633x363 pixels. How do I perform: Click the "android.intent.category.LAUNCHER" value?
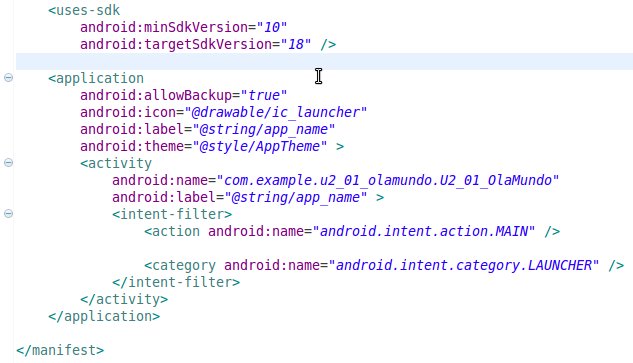pos(463,265)
